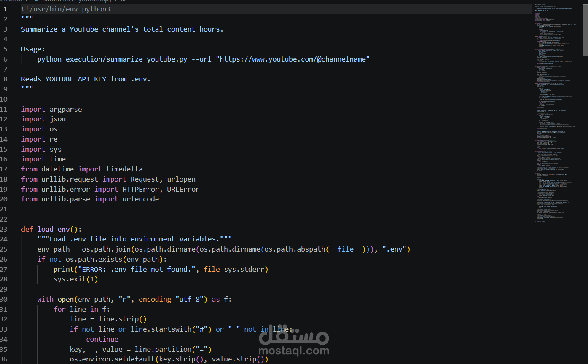
Task: Click "execution/summarize_youtube.py" in the usage line
Action: coord(126,59)
